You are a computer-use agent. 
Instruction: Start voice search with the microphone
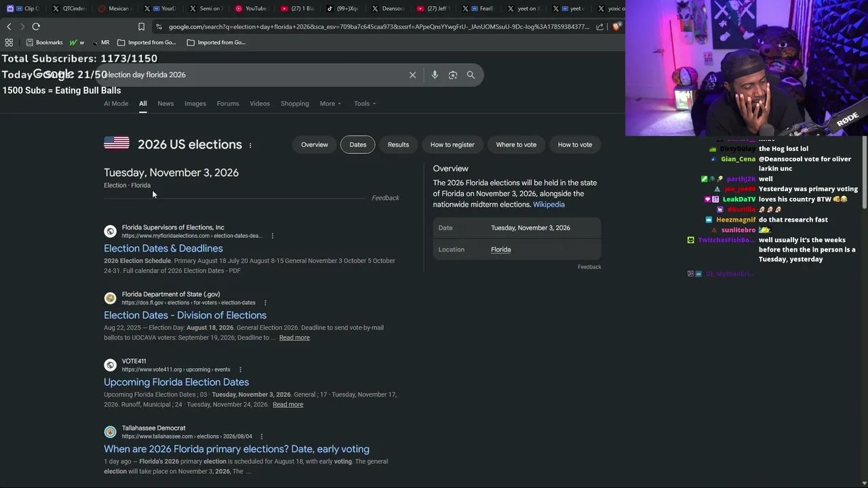pos(435,75)
